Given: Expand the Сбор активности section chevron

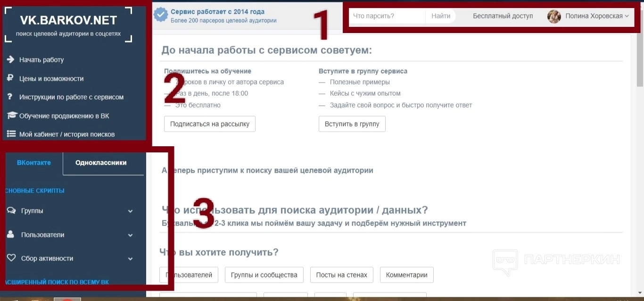Looking at the screenshot, I should click(x=130, y=259).
